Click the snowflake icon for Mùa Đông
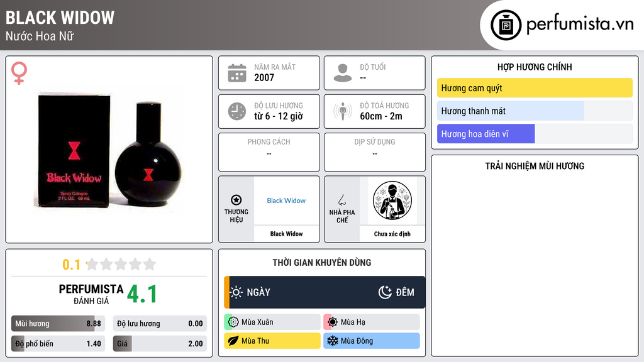 pyautogui.click(x=332, y=341)
